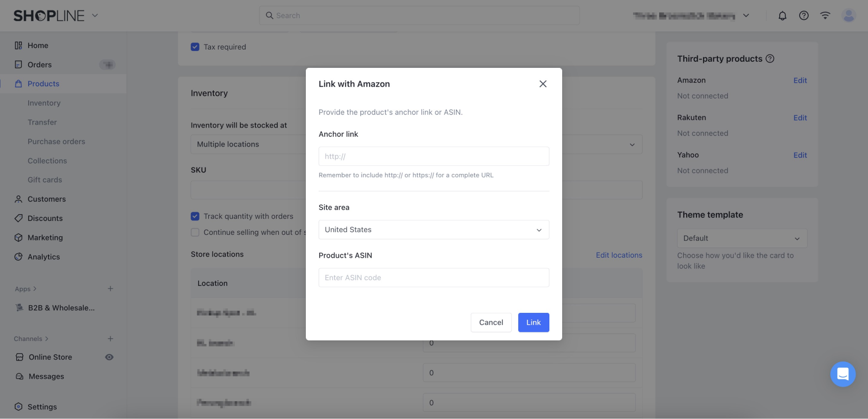This screenshot has width=868, height=419.
Task: Enable Continue selling when out of stock
Action: [195, 232]
